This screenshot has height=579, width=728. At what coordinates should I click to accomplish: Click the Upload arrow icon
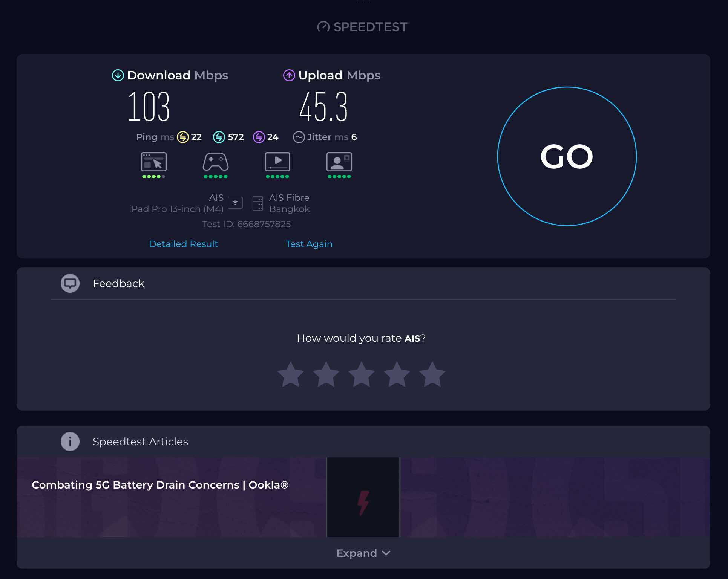[289, 75]
